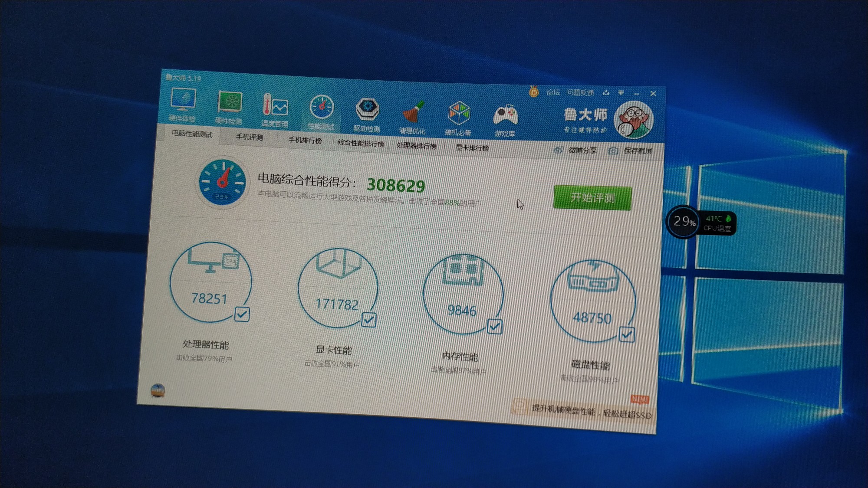This screenshot has height=488, width=868.
Task: Click the 显卡性能 label
Action: (x=333, y=350)
